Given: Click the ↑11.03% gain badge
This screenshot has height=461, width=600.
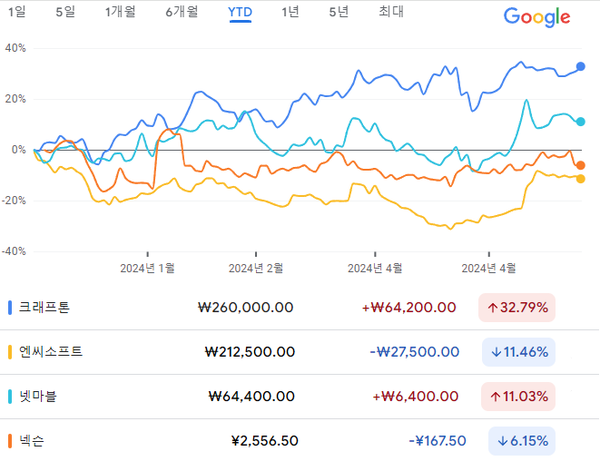Looking at the screenshot, I should click(519, 396).
